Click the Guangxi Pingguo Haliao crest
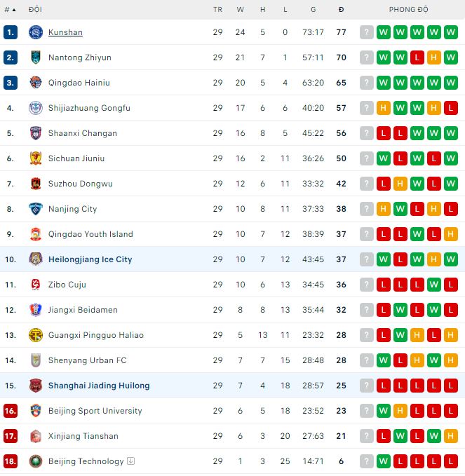 pyautogui.click(x=36, y=335)
